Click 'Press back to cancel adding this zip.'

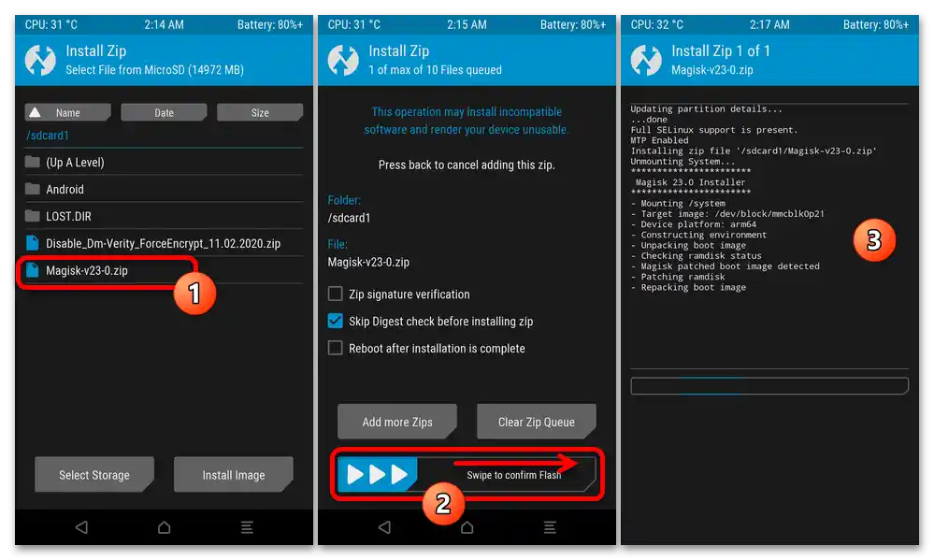point(467,165)
